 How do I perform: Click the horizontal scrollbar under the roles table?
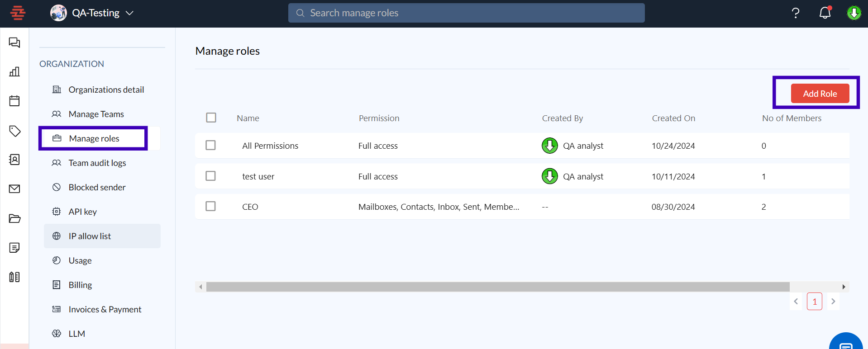tap(497, 287)
